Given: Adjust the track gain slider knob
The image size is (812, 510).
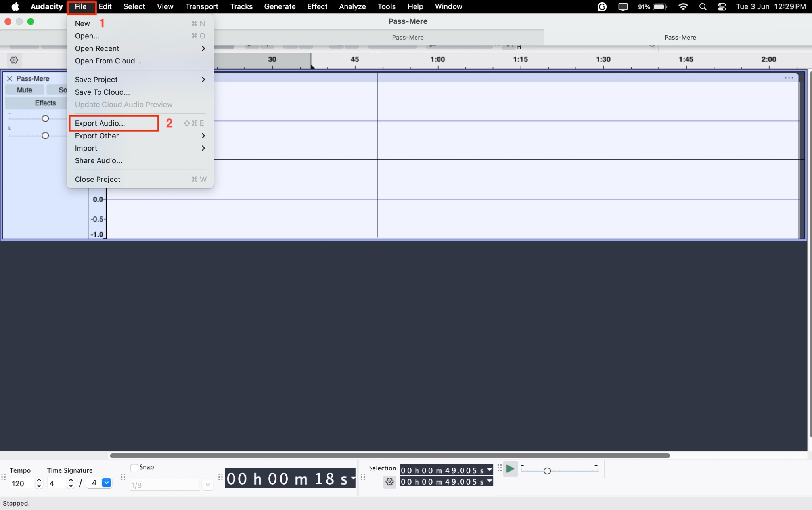Looking at the screenshot, I should 45,118.
